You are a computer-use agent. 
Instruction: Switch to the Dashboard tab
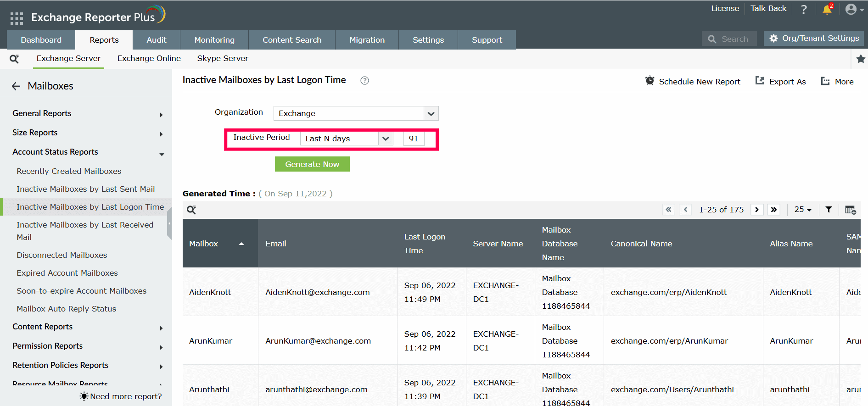point(41,40)
